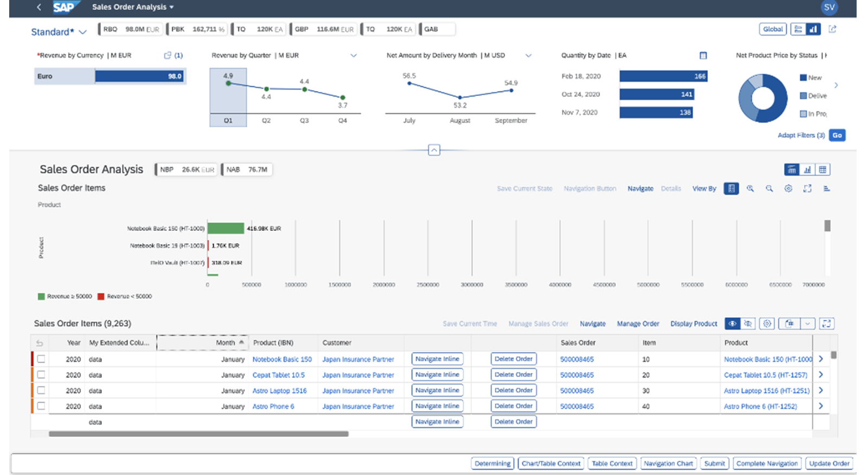Maximize the chart to full screen
The height and width of the screenshot is (475, 868).
click(x=807, y=189)
